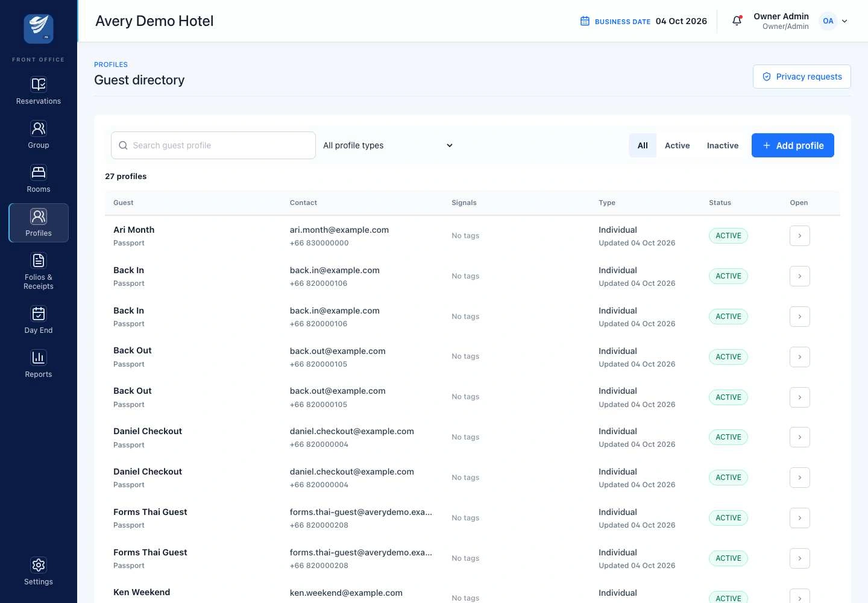The height and width of the screenshot is (603, 868).
Task: Open the Day End section
Action: tap(39, 321)
